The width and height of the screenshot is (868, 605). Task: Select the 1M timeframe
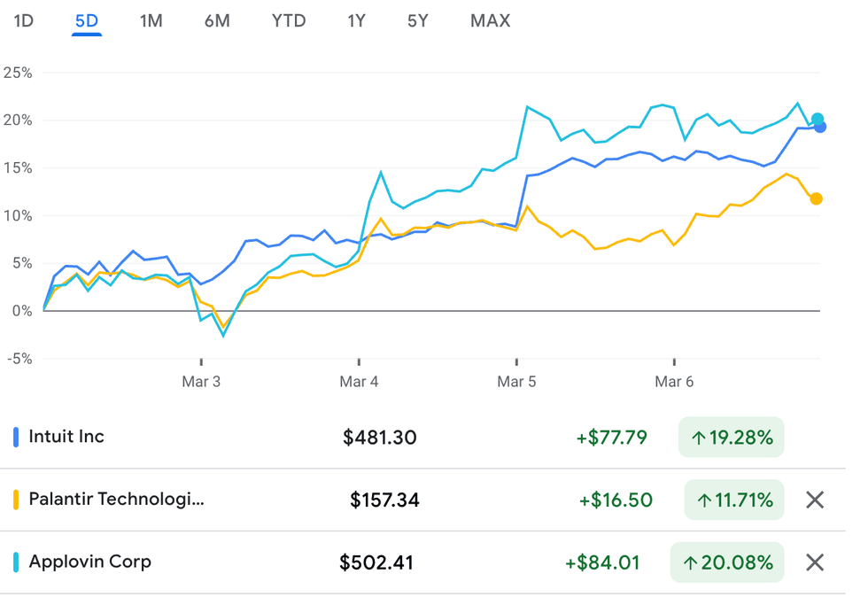pyautogui.click(x=151, y=20)
